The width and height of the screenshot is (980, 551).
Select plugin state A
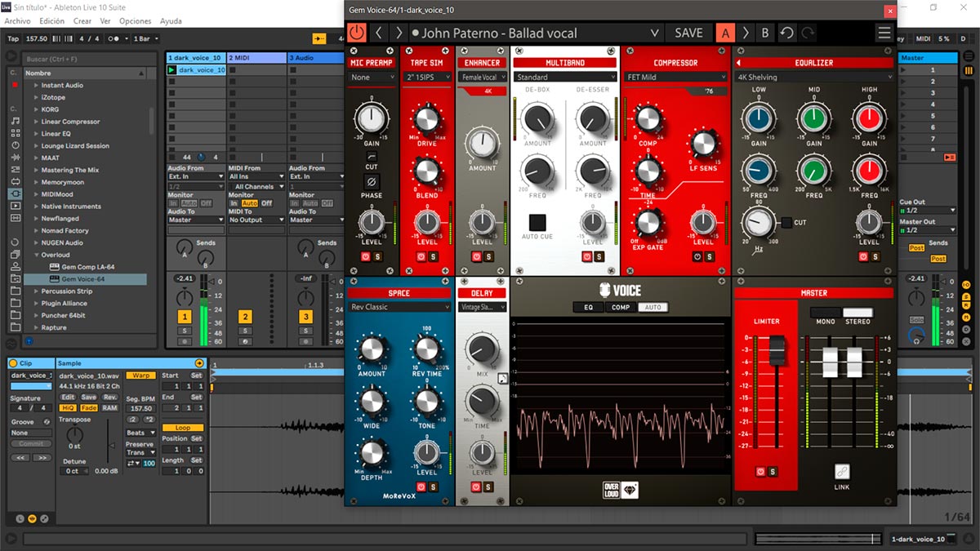(724, 33)
